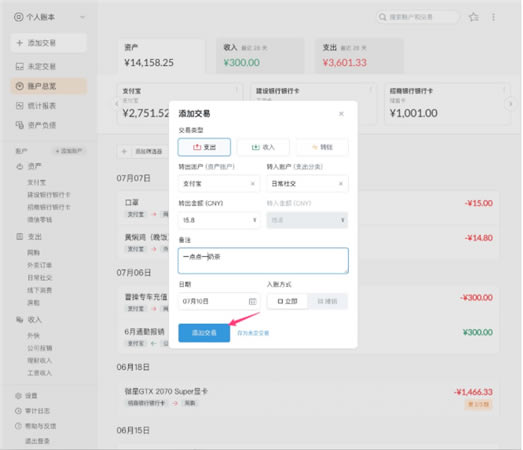Viewport: 523px width, 450px height.
Task: Choose 立即 entry mode
Action: pos(287,301)
